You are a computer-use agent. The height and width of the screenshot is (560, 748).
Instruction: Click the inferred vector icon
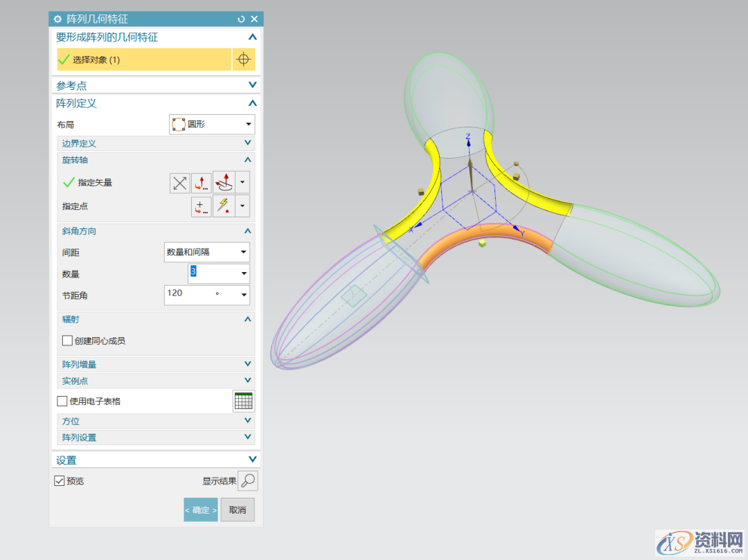pyautogui.click(x=224, y=183)
